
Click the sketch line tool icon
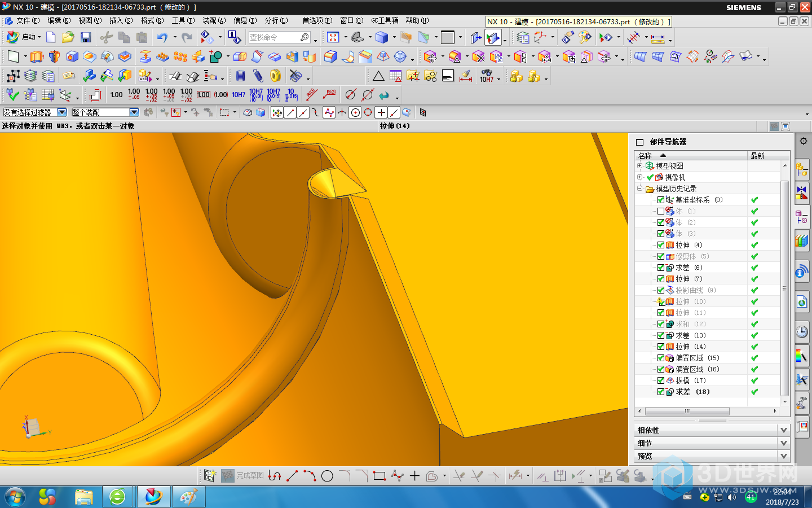pyautogui.click(x=292, y=476)
